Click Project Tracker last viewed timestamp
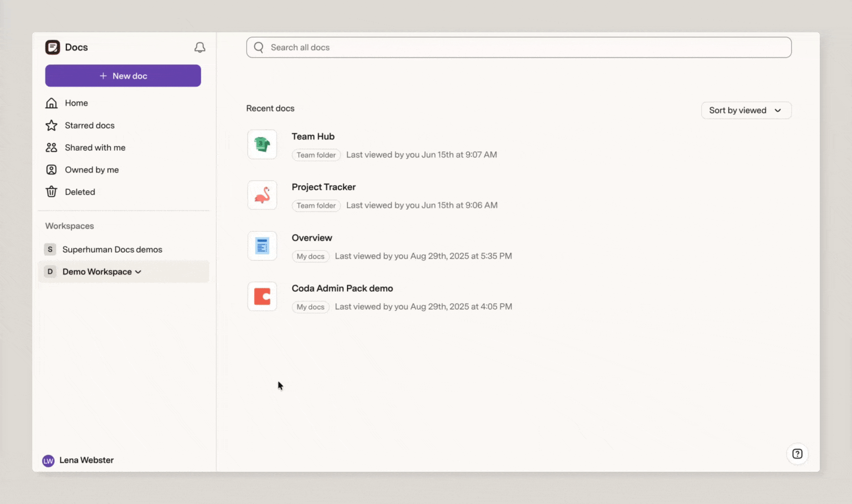The width and height of the screenshot is (852, 504). 422,205
